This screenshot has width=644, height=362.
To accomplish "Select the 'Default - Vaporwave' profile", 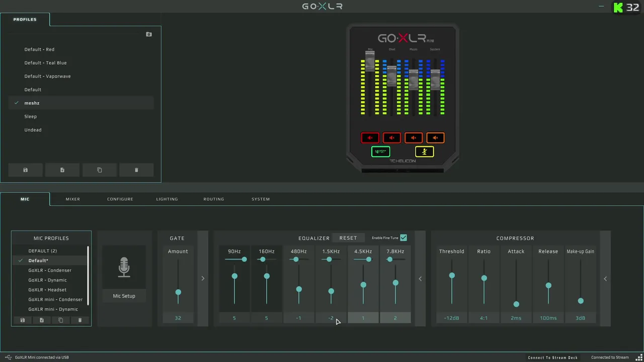I will pyautogui.click(x=81, y=76).
